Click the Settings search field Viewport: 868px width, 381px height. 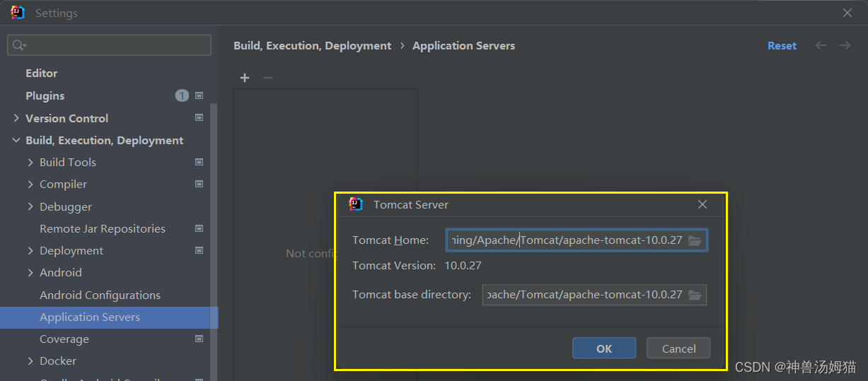[109, 45]
